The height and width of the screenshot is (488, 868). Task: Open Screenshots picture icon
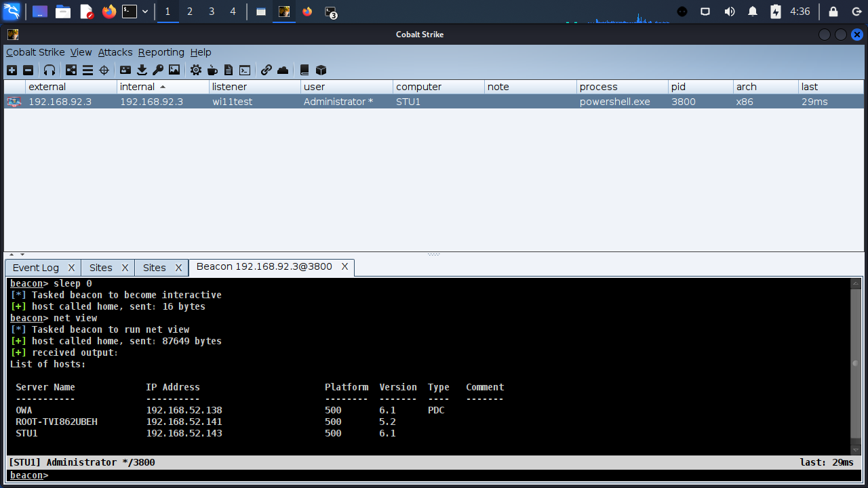(174, 70)
